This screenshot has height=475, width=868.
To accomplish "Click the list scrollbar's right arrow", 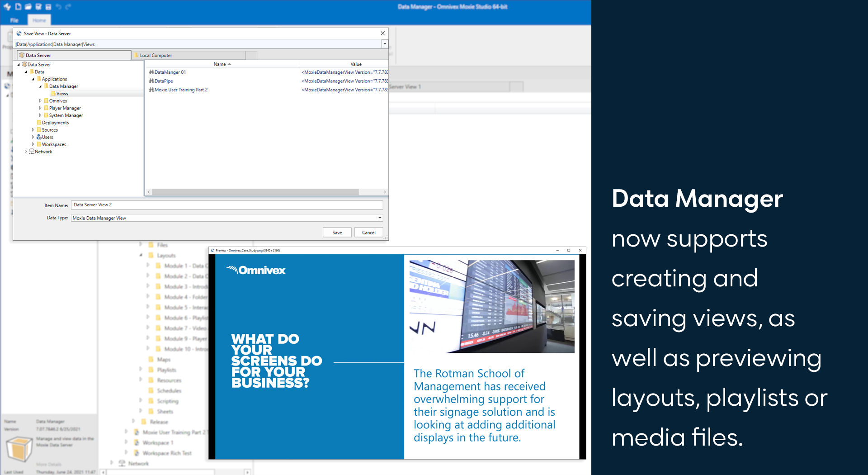I will click(x=385, y=192).
